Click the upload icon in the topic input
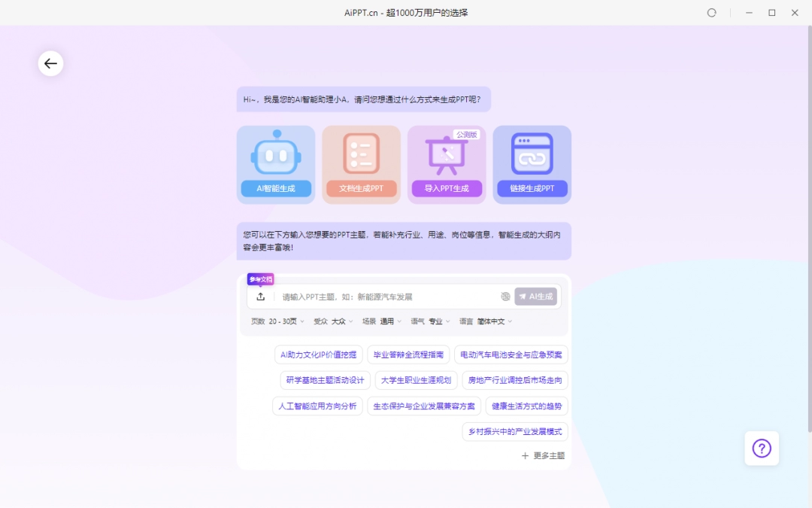The width and height of the screenshot is (812, 508). (261, 296)
